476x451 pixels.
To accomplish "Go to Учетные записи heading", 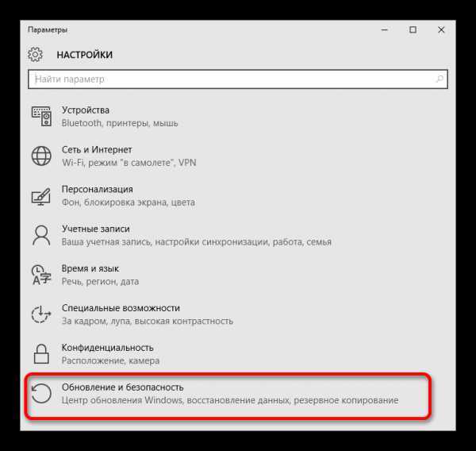I will (96, 229).
